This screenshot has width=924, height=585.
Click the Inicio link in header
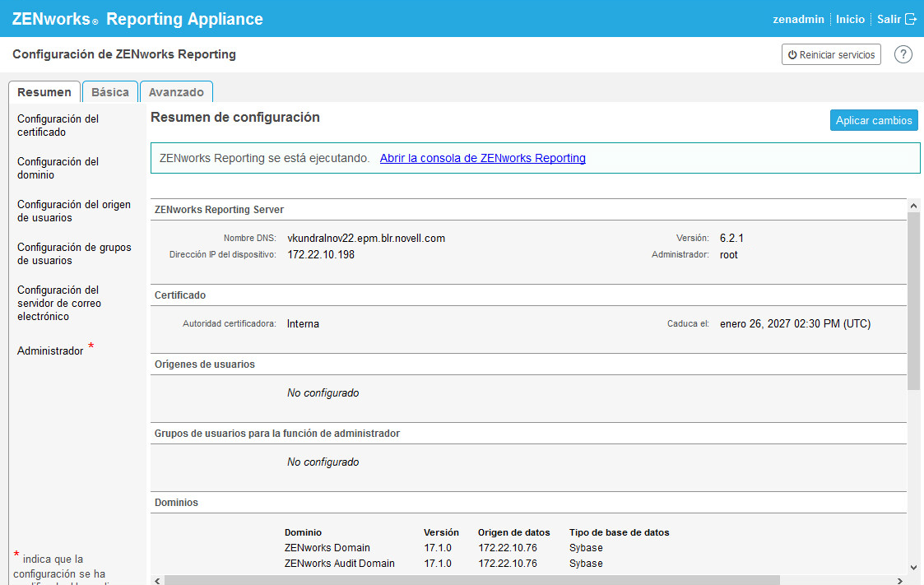coord(850,19)
